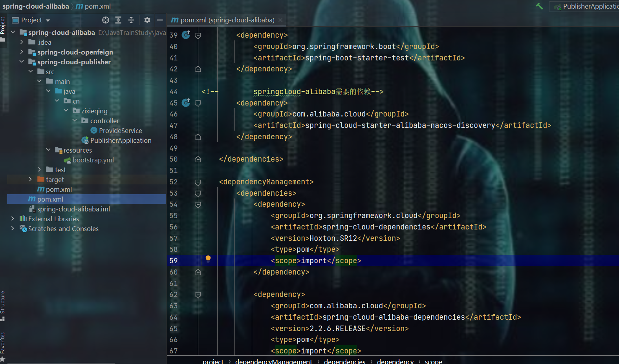Fold the dependency block at line 54
Screen dimensions: 619x364
[198, 204]
